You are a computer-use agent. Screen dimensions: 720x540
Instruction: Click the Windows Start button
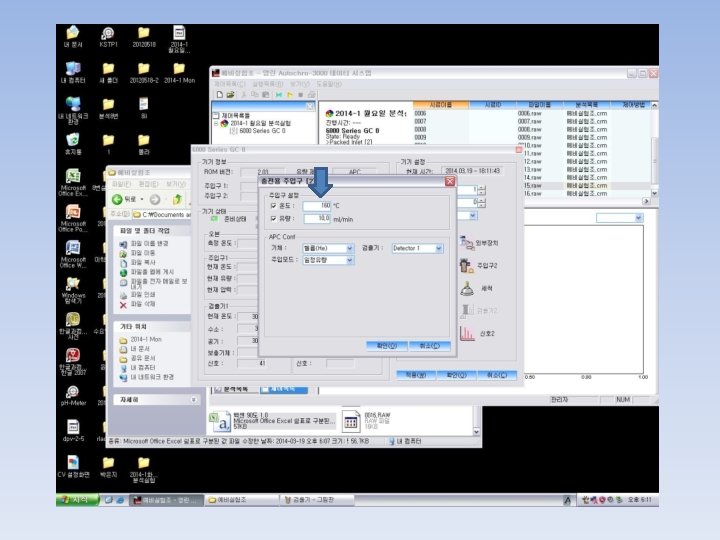77,500
